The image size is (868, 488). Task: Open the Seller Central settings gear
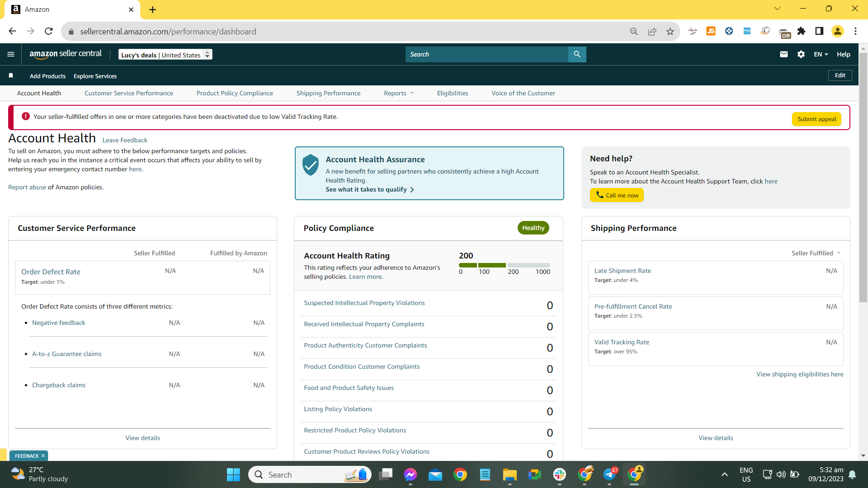(x=801, y=54)
